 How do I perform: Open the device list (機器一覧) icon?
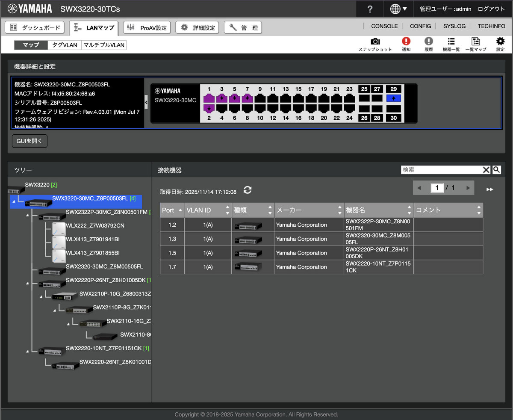[x=451, y=41]
